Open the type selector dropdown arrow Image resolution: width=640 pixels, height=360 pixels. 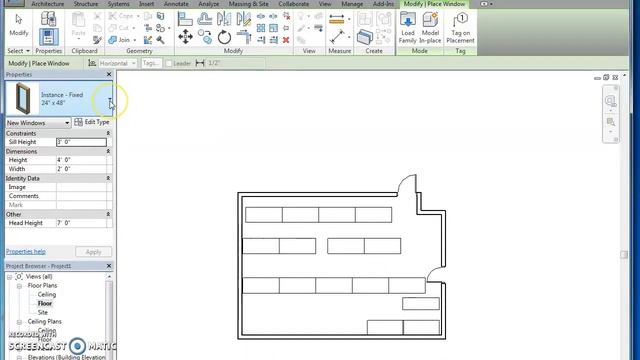pyautogui.click(x=110, y=99)
